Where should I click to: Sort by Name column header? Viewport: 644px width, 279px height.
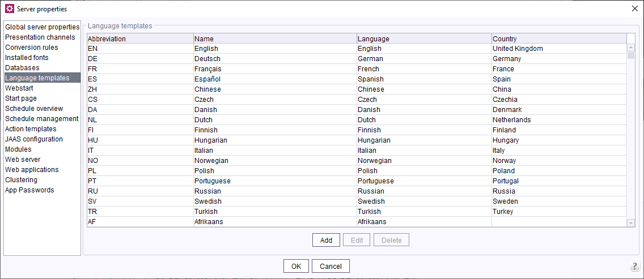pyautogui.click(x=275, y=38)
